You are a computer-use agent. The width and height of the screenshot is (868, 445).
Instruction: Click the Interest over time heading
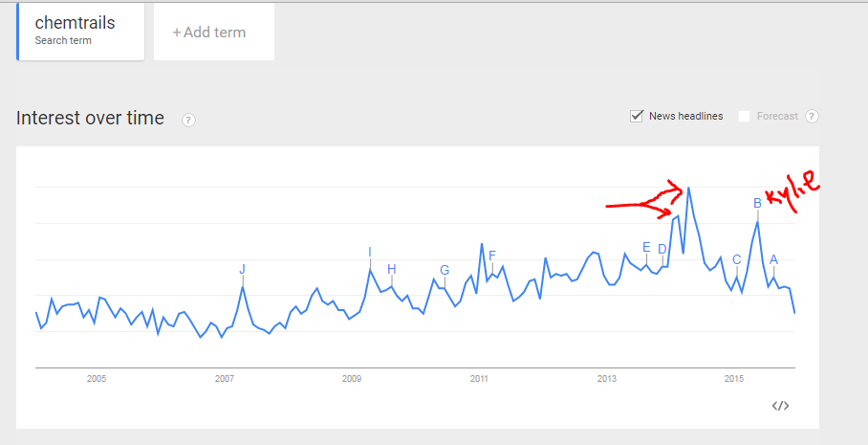(91, 119)
